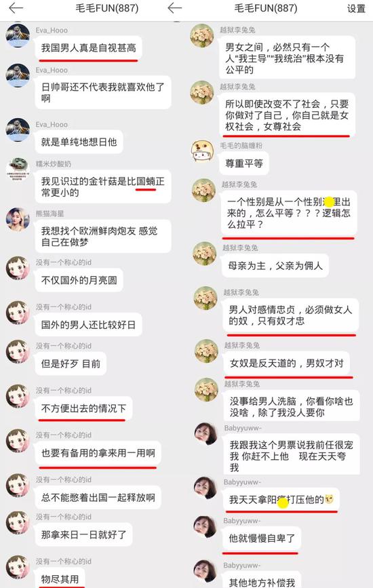Tap the left 毛毛FUN(887) chat title

click(x=107, y=8)
